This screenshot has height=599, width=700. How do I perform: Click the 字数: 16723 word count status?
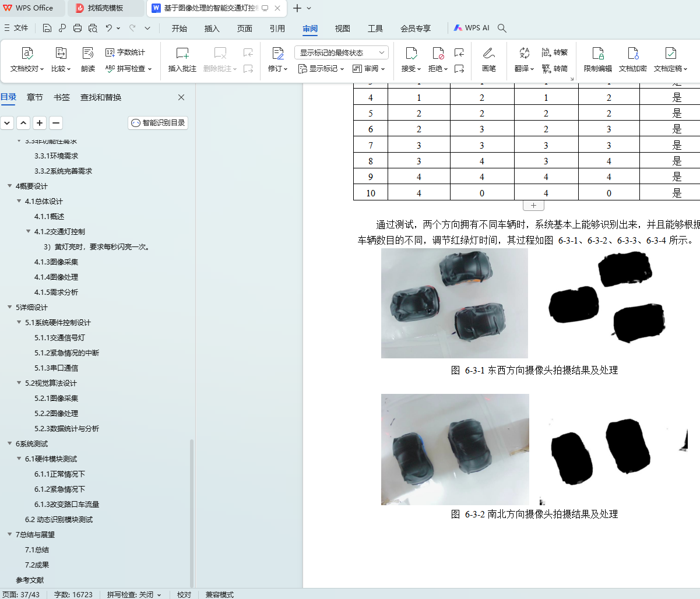[x=73, y=594]
